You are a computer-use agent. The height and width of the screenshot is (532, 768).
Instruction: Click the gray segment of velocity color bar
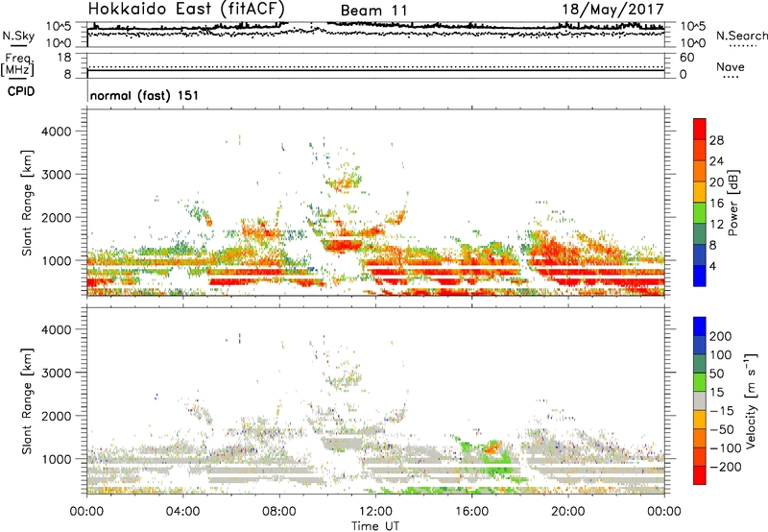click(700, 401)
